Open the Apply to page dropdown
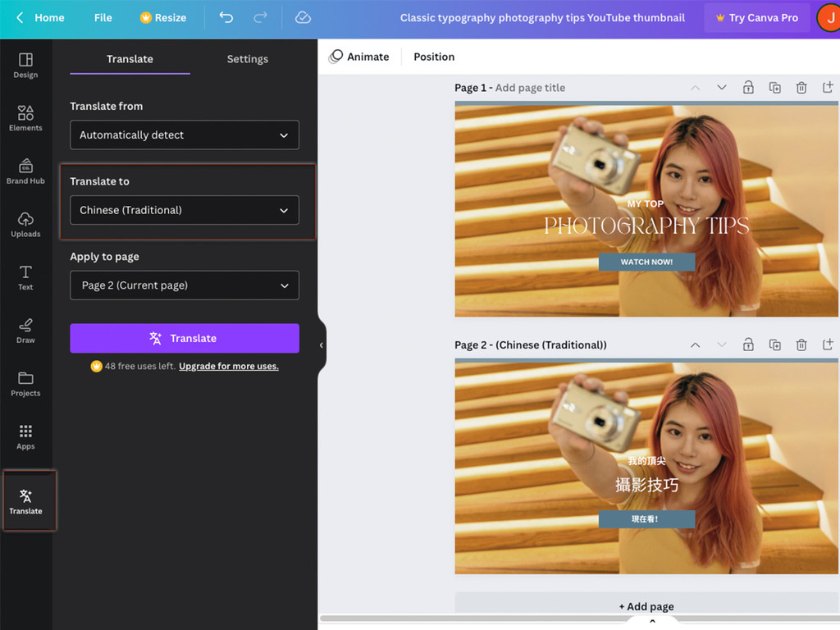840x630 pixels. pos(184,285)
